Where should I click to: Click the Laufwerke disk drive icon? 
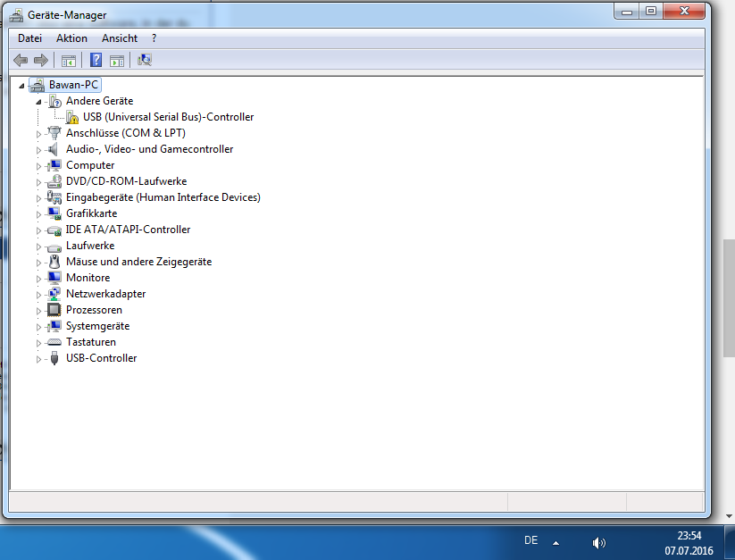point(54,247)
